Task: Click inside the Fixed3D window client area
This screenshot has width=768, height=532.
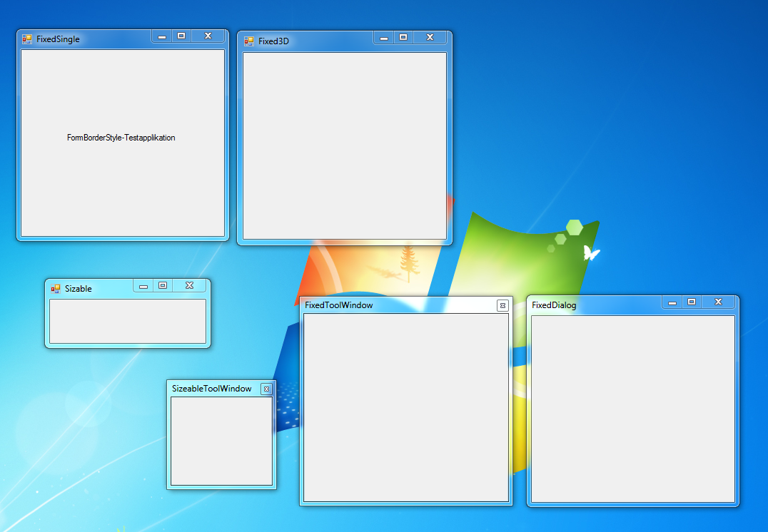Action: 345,146
